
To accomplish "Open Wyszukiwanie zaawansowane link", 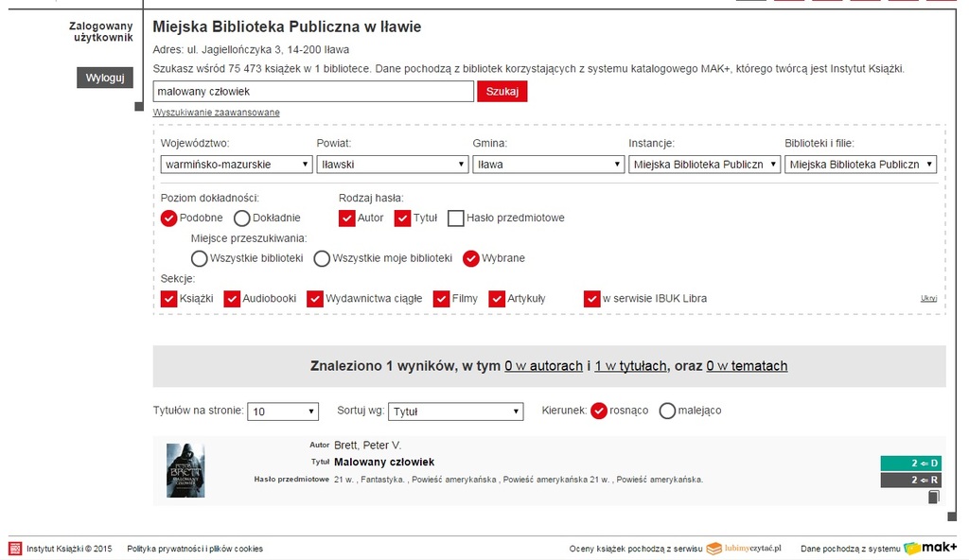I will point(217,113).
